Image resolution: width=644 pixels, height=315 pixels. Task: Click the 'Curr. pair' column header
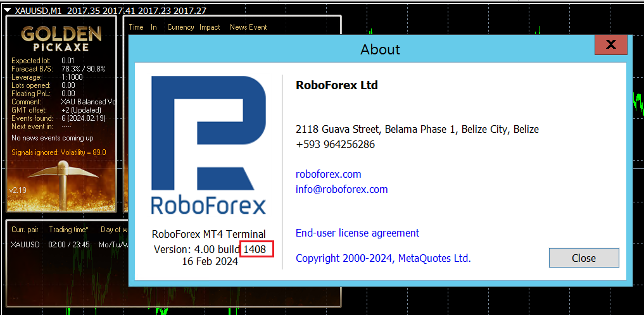point(25,230)
